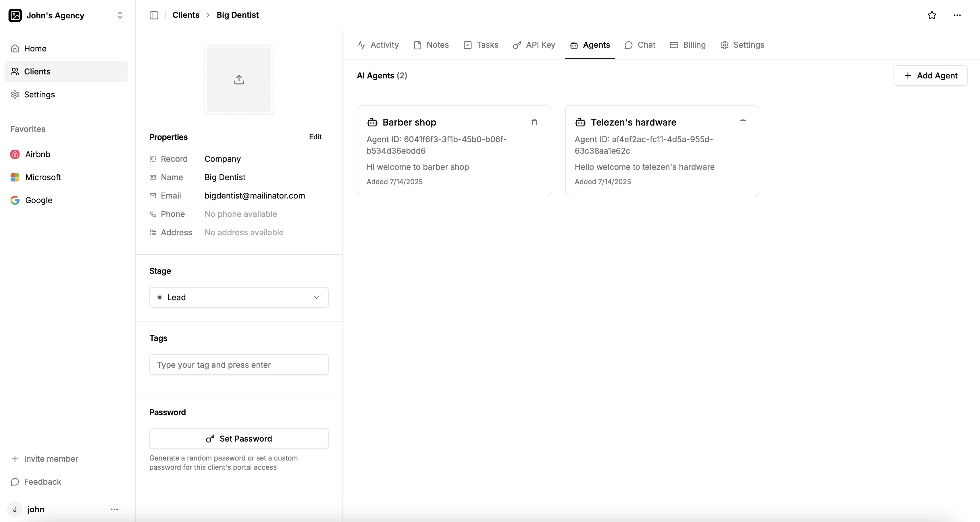The height and width of the screenshot is (522, 980).
Task: Upload a client profile image
Action: tap(238, 80)
